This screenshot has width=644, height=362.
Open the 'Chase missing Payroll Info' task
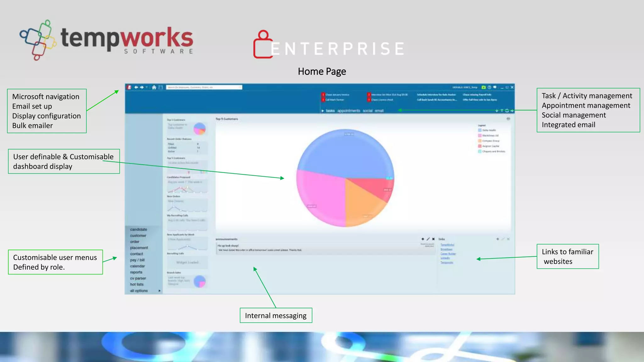tap(477, 95)
